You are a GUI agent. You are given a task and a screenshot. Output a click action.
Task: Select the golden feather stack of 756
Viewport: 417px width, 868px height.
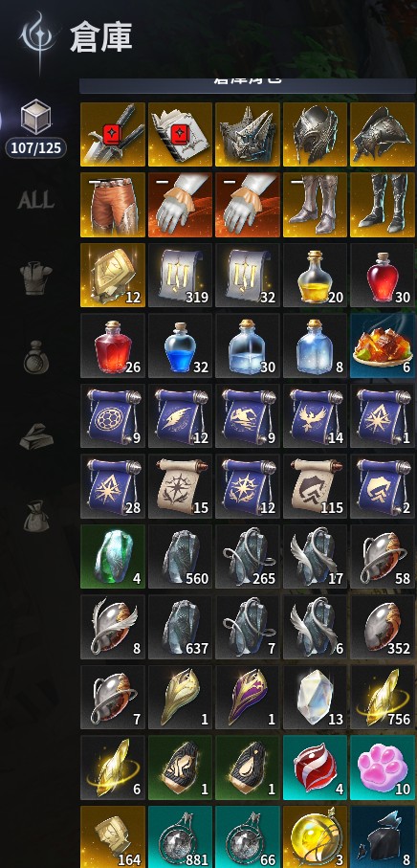(384, 698)
